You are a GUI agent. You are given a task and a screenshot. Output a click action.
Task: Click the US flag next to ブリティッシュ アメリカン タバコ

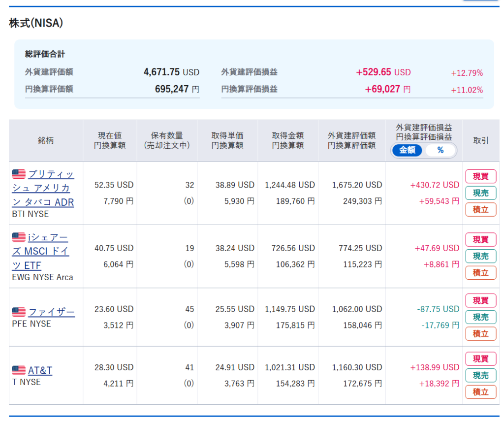coord(19,174)
